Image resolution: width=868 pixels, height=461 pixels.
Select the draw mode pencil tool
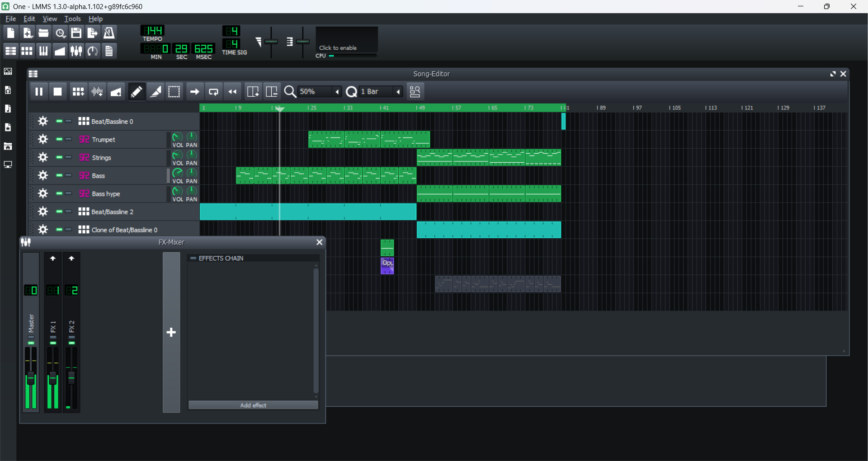136,92
